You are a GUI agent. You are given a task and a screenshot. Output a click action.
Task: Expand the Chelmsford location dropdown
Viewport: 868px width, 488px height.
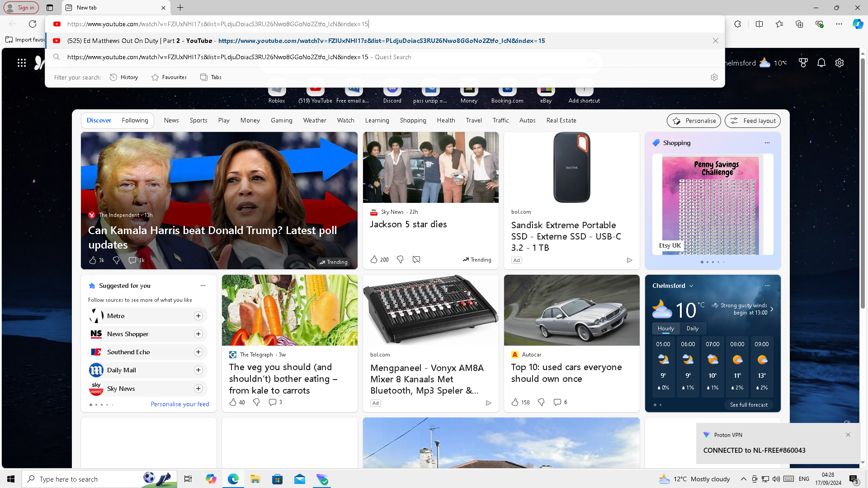691,286
